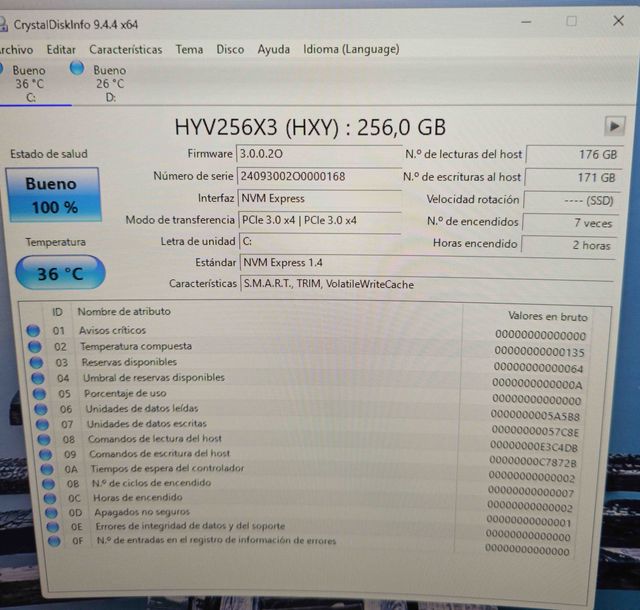Click the next disk arrow button
Screen dimensions: 640x610
pyautogui.click(x=614, y=126)
